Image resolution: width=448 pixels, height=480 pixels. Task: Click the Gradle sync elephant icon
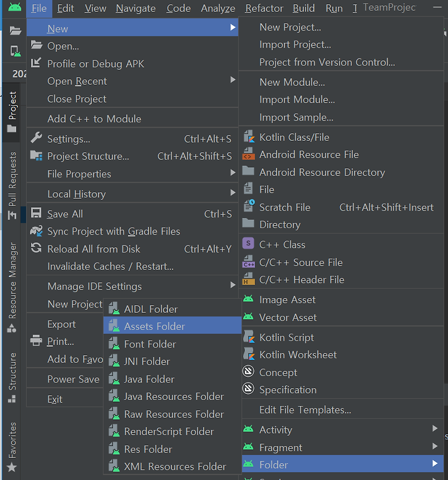pyautogui.click(x=36, y=230)
